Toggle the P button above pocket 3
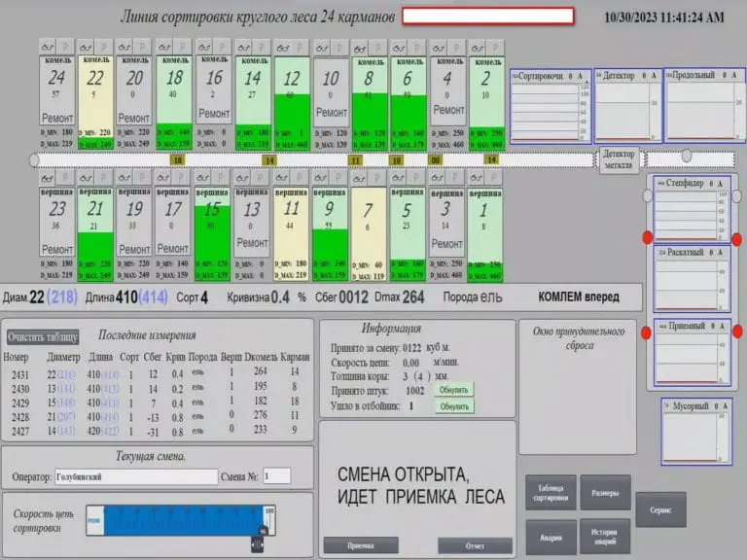 455,178
